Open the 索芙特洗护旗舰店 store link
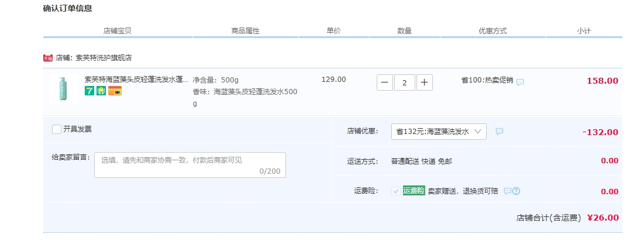The image size is (644, 241). [x=104, y=58]
